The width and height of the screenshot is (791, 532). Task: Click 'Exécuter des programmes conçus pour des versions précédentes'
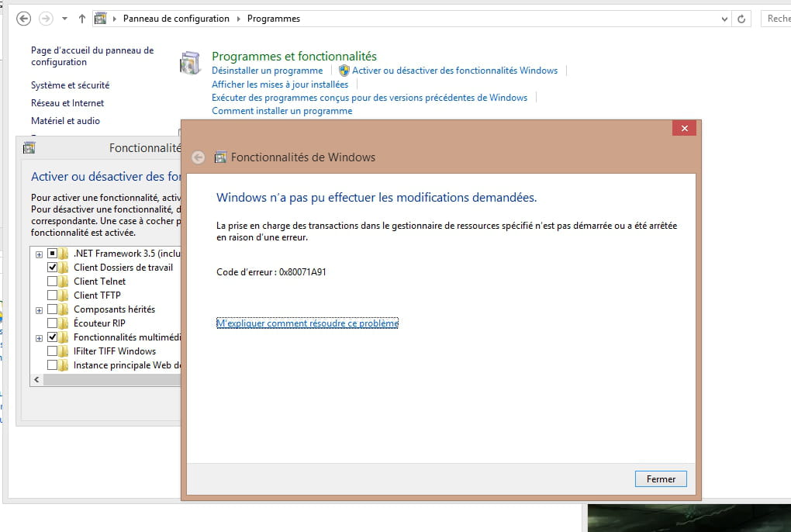[369, 97]
